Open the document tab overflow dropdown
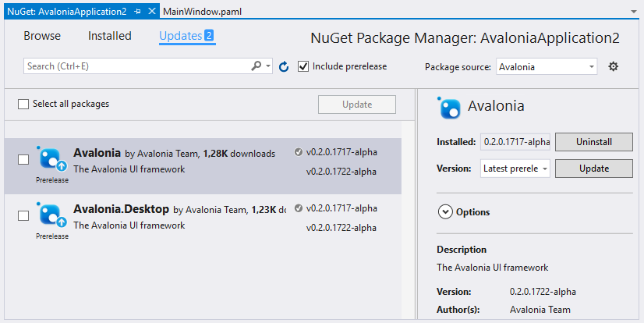The width and height of the screenshot is (644, 323). point(634,12)
